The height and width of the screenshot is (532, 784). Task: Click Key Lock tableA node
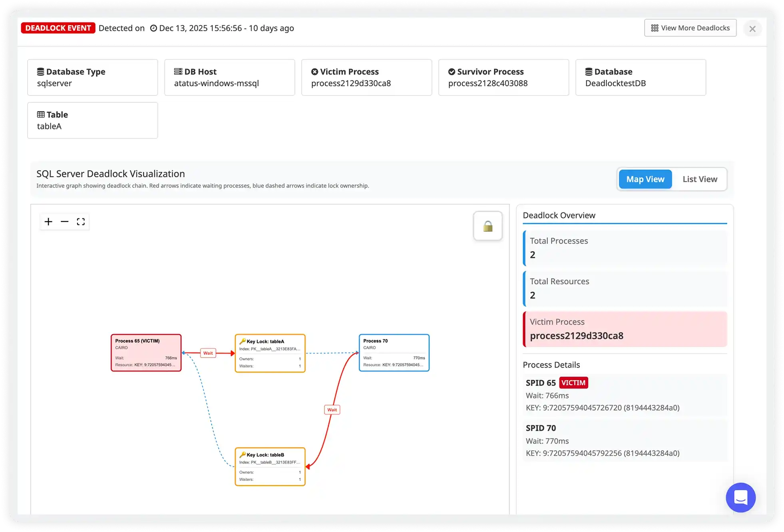(x=270, y=353)
